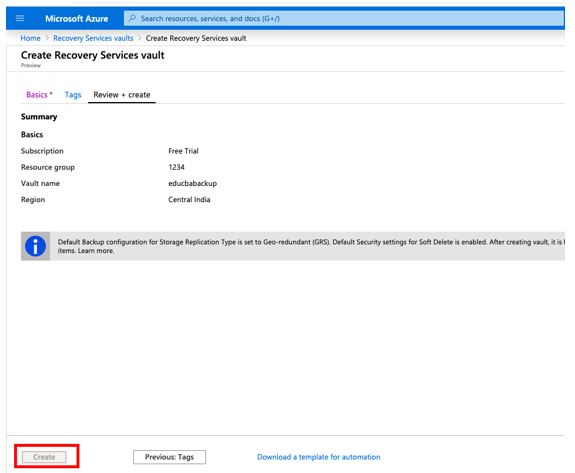Click the blue info icon in banner
The height and width of the screenshot is (473, 575).
click(x=35, y=246)
